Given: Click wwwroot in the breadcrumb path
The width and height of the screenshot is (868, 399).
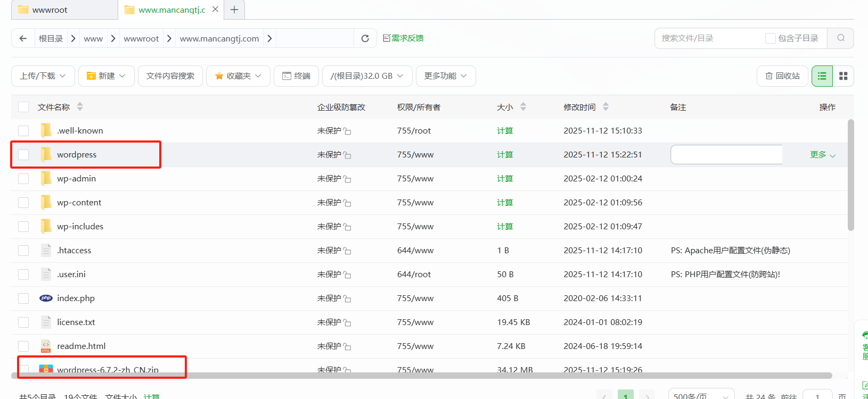Looking at the screenshot, I should coord(141,38).
